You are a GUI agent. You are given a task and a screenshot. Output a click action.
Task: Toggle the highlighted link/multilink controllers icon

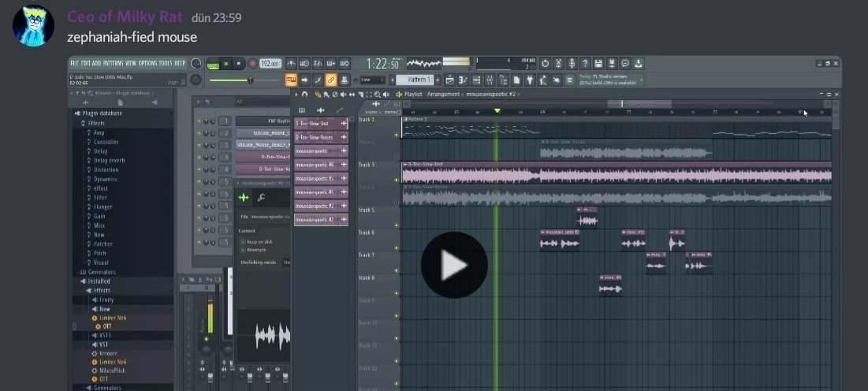click(x=330, y=80)
